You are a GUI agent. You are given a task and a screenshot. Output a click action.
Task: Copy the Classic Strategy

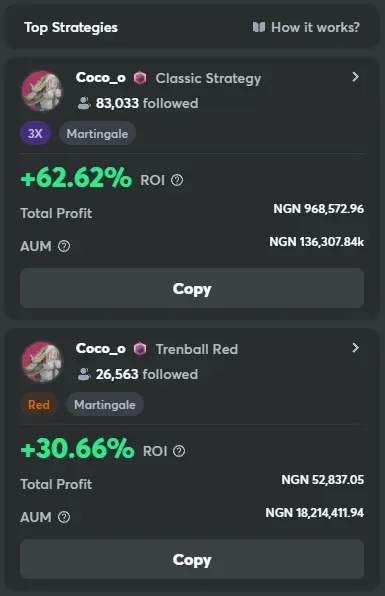(x=192, y=288)
